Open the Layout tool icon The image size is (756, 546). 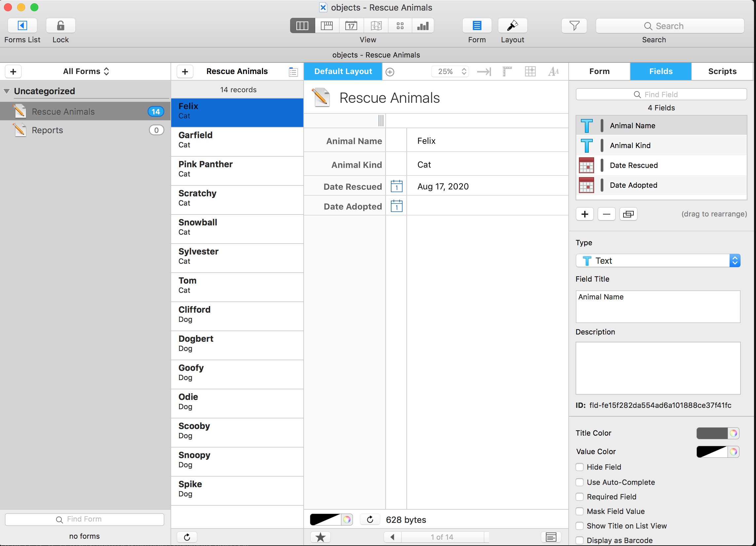(512, 26)
